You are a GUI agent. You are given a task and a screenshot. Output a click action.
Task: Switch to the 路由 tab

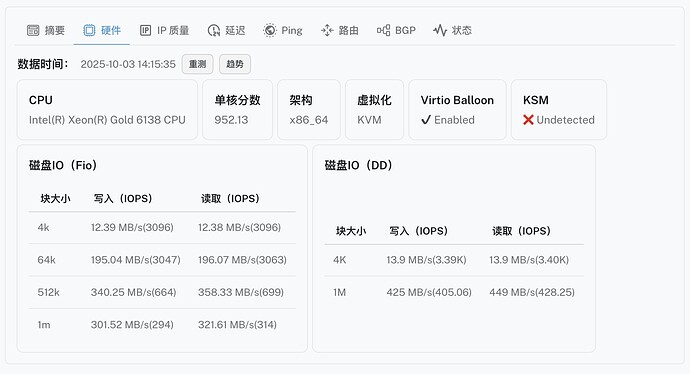coord(339,30)
